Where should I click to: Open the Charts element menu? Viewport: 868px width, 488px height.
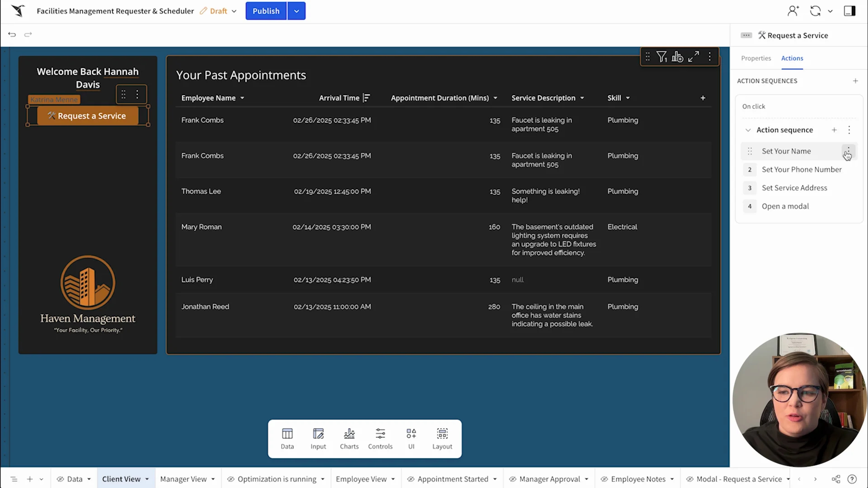coord(349,439)
